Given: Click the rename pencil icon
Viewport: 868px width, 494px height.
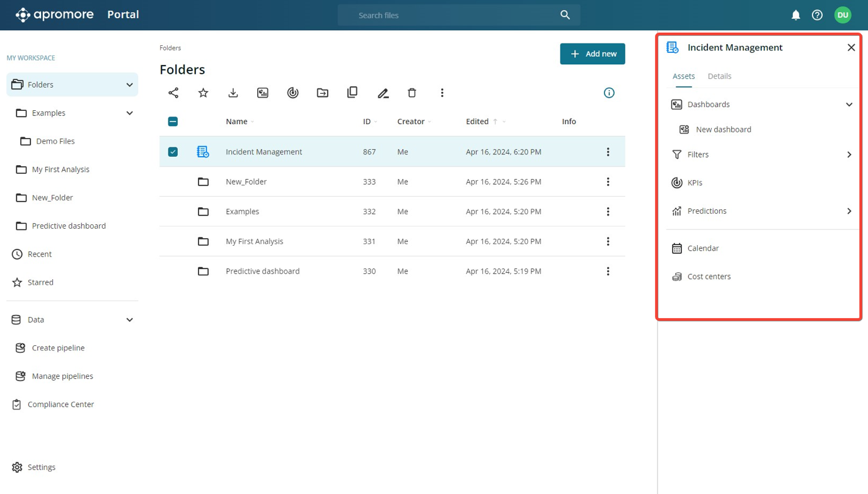Looking at the screenshot, I should coord(383,93).
